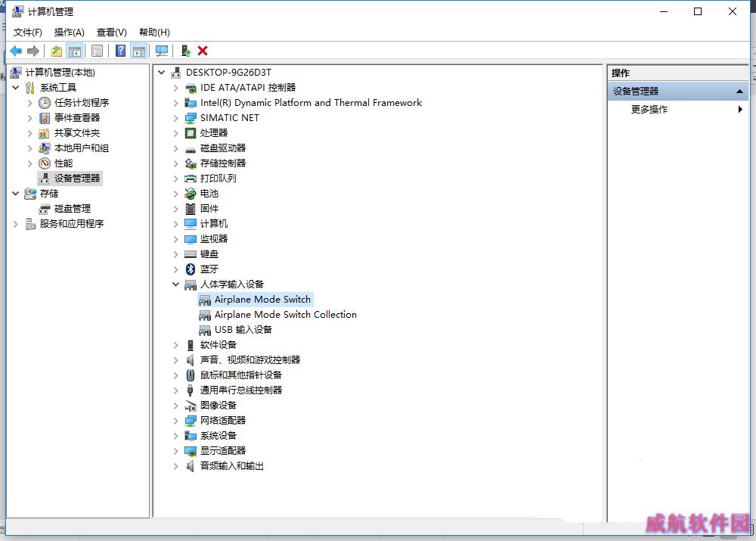Select 事件查看器 in system tools
This screenshot has width=756, height=541.
(76, 118)
